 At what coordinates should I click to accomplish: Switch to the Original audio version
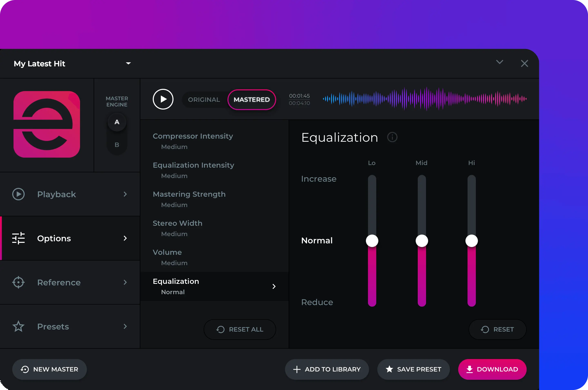tap(204, 99)
